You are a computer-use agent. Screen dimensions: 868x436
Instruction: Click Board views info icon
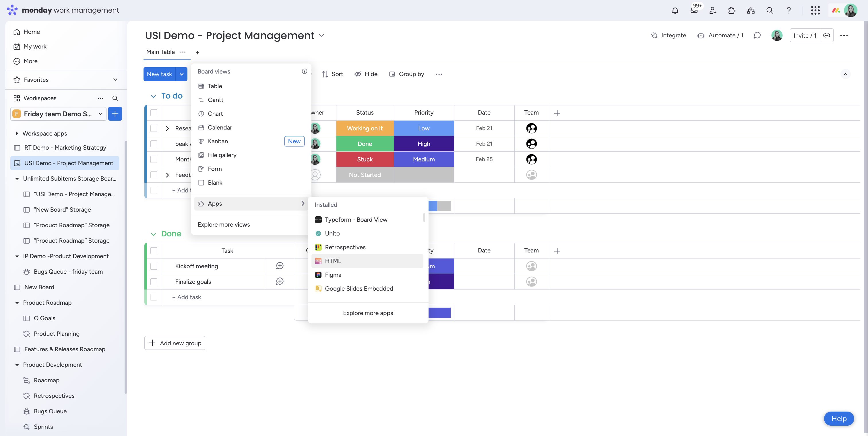tap(304, 71)
